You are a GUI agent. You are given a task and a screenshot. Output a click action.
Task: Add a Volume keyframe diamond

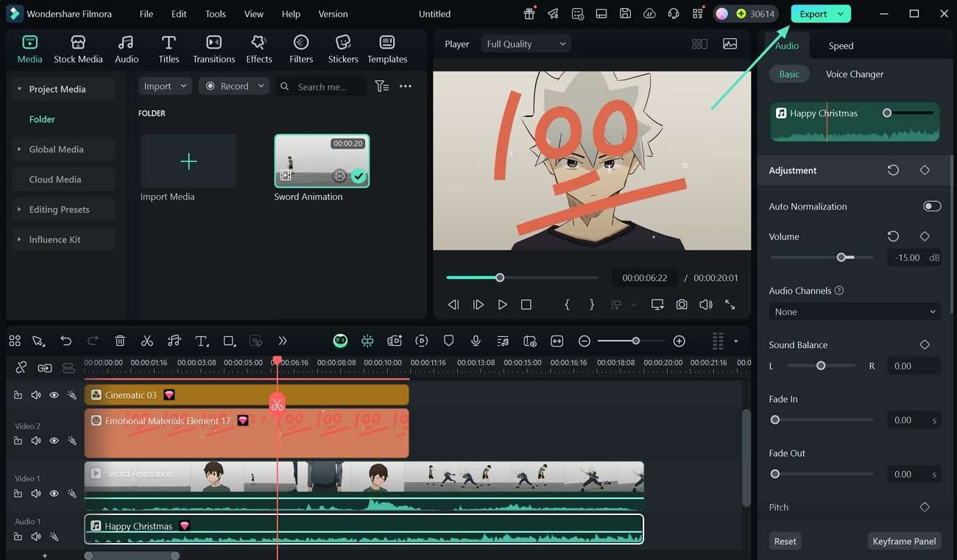925,236
